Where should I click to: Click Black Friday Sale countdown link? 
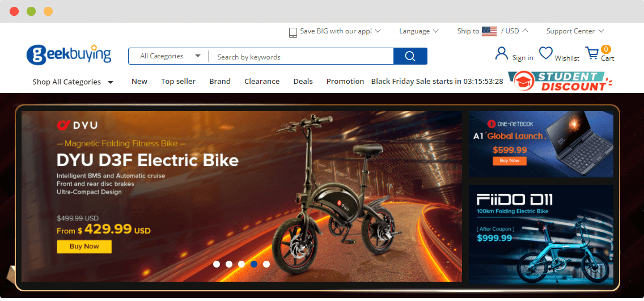(x=437, y=81)
